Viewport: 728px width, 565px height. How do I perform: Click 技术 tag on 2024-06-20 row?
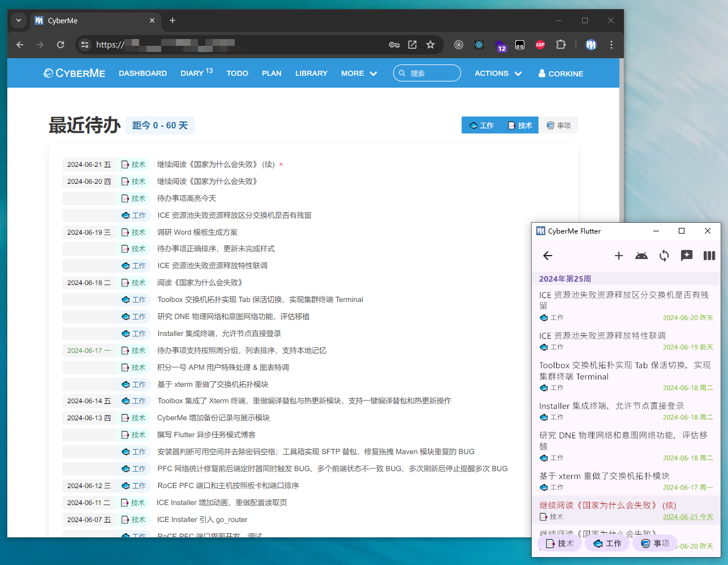point(134,182)
